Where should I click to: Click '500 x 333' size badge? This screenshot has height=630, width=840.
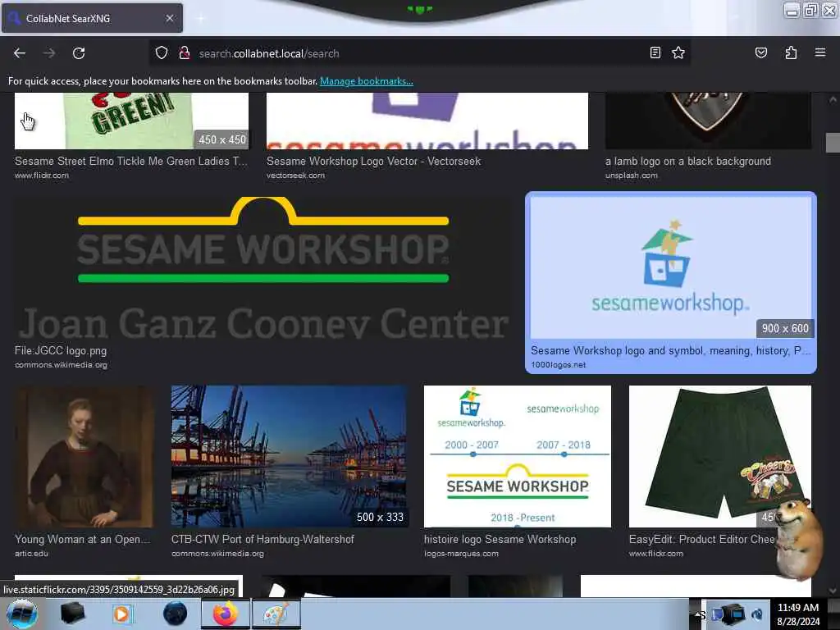[380, 517]
